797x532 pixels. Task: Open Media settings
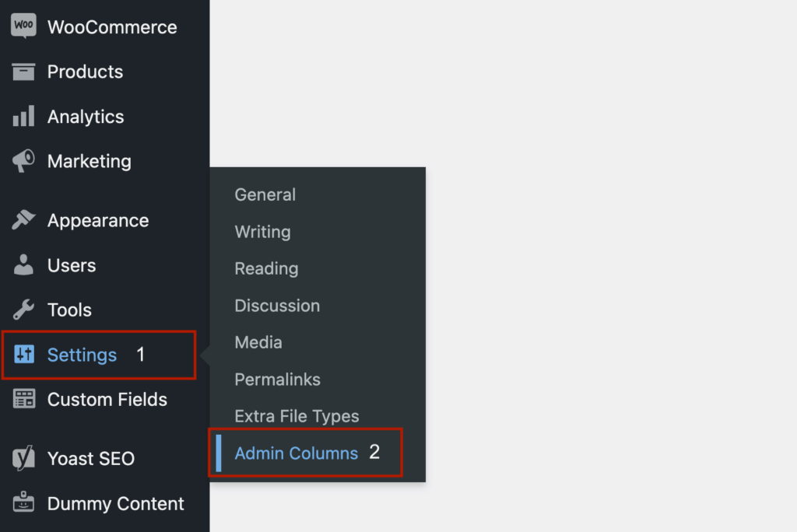click(258, 342)
